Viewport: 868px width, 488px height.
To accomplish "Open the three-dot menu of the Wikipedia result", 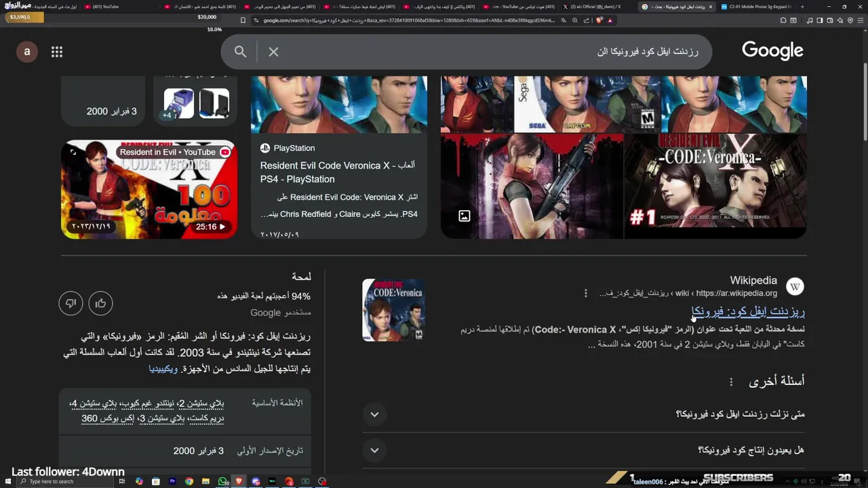I will 586,293.
